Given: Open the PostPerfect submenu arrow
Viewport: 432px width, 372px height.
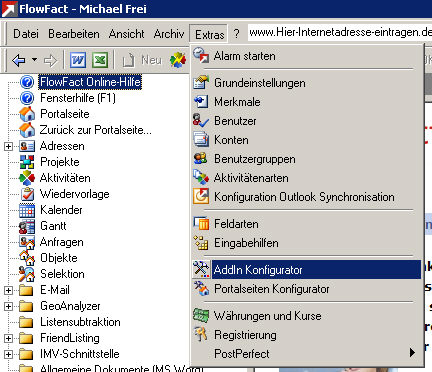Looking at the screenshot, I should 412,353.
